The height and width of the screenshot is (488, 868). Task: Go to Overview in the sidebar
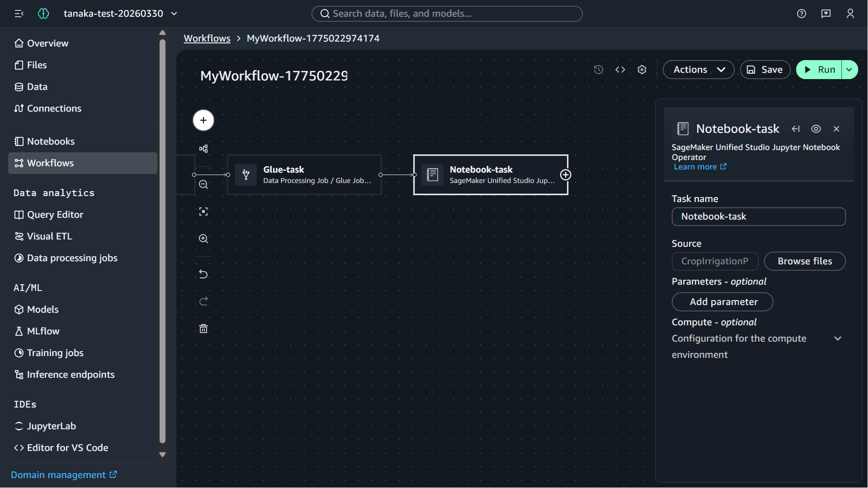pos(83,43)
